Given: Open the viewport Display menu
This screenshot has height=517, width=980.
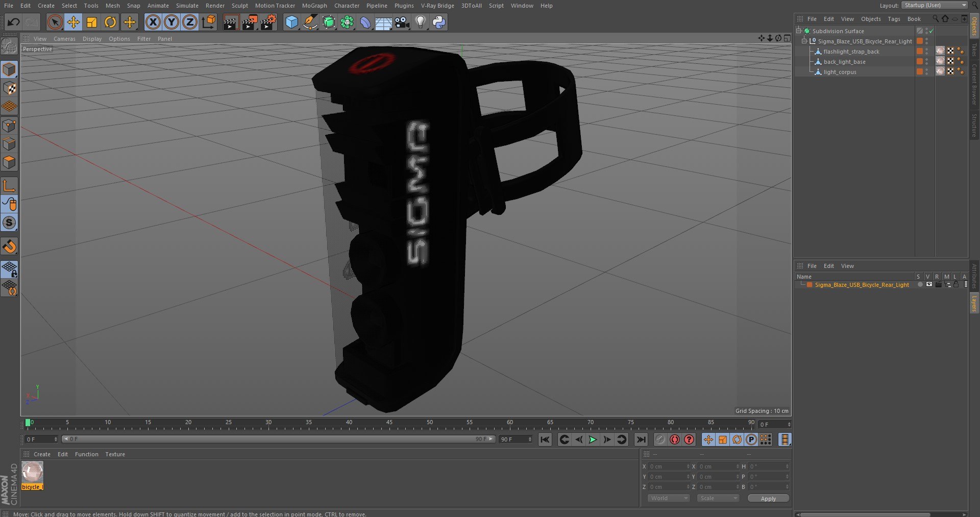Looking at the screenshot, I should (x=92, y=39).
